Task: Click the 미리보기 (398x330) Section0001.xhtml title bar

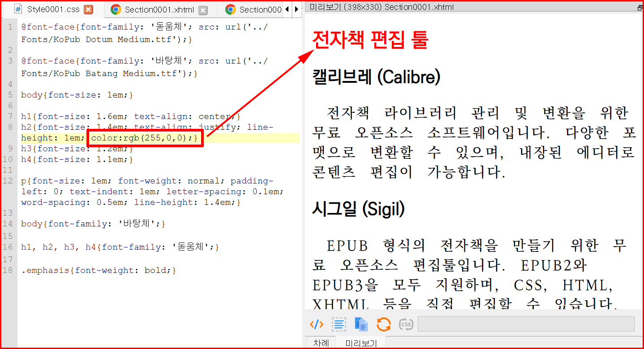Action: (474, 7)
